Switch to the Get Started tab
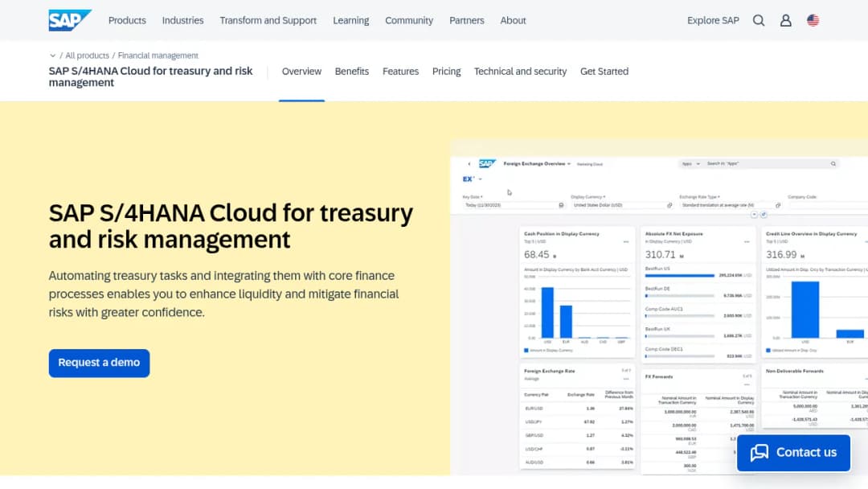This screenshot has height=489, width=868. (604, 72)
